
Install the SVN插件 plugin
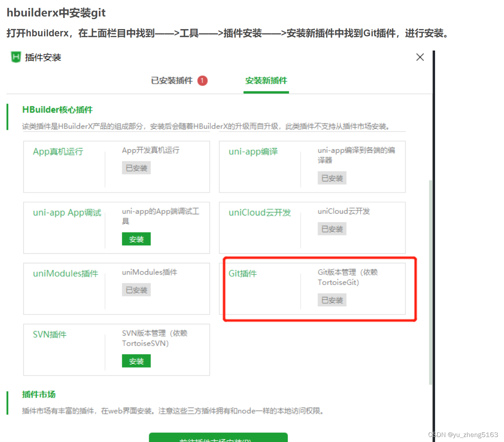(x=136, y=361)
